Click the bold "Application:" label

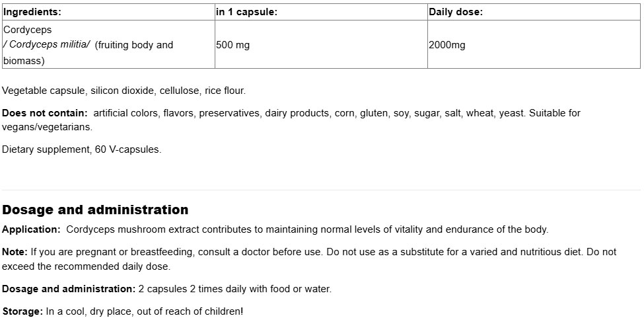coord(32,229)
